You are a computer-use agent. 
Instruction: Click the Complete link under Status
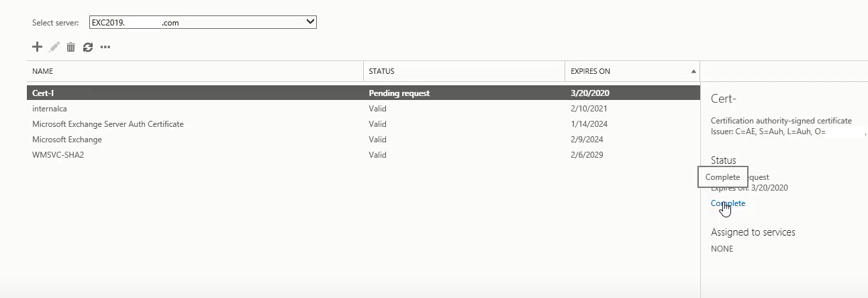coord(728,203)
